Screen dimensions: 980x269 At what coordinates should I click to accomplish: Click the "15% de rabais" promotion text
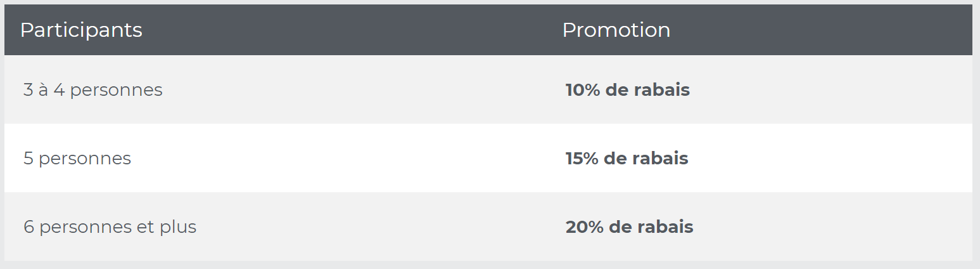(627, 159)
